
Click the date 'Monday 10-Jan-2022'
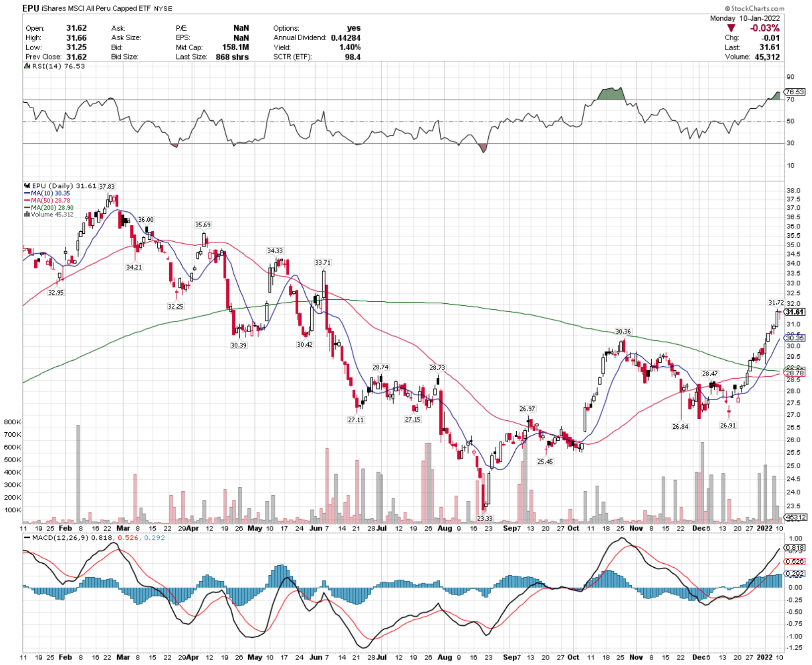tap(744, 18)
